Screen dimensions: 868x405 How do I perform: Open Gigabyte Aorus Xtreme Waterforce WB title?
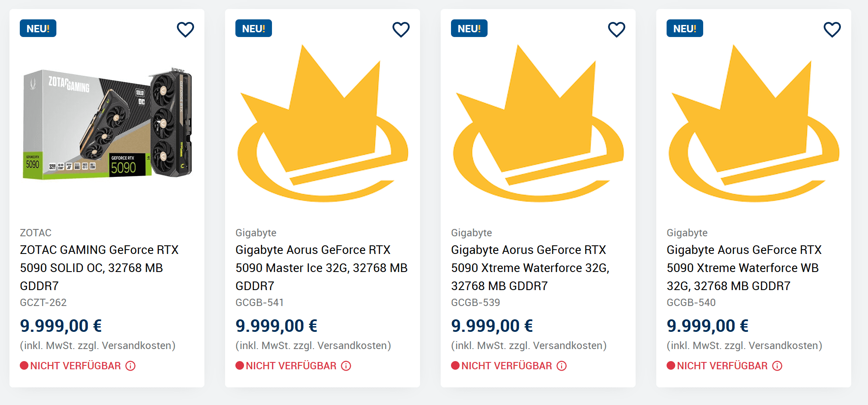744,268
